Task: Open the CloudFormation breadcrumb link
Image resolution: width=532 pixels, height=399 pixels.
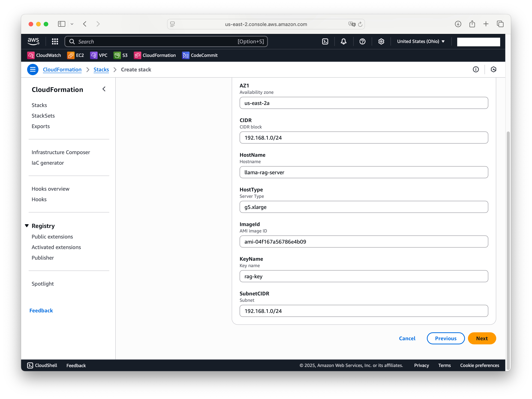Action: (62, 70)
